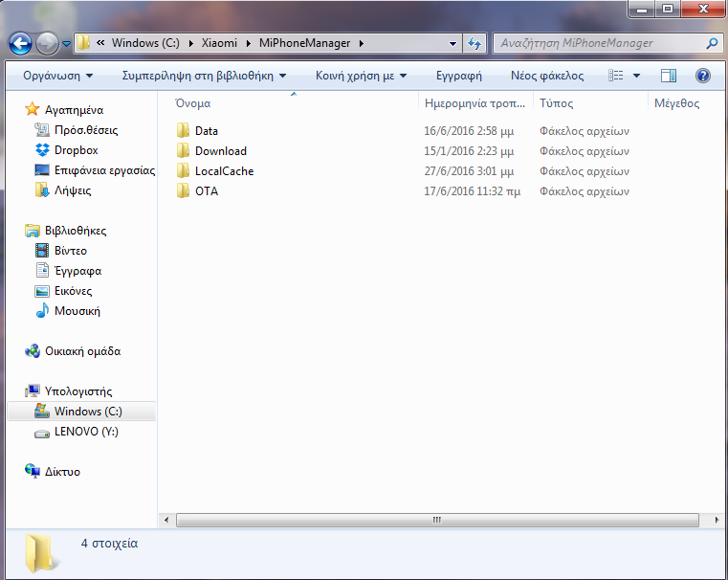
Task: Select the Data folder icon
Action: coord(183,130)
